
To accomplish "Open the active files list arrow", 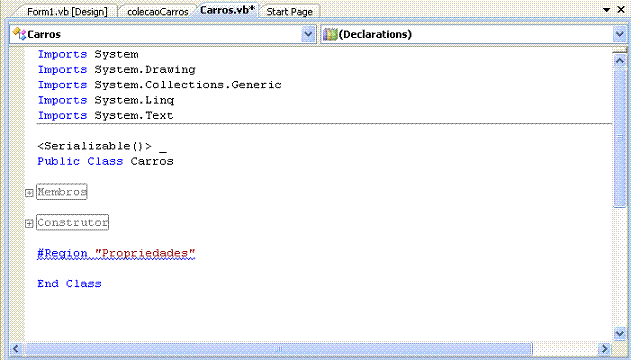I will click(x=606, y=10).
